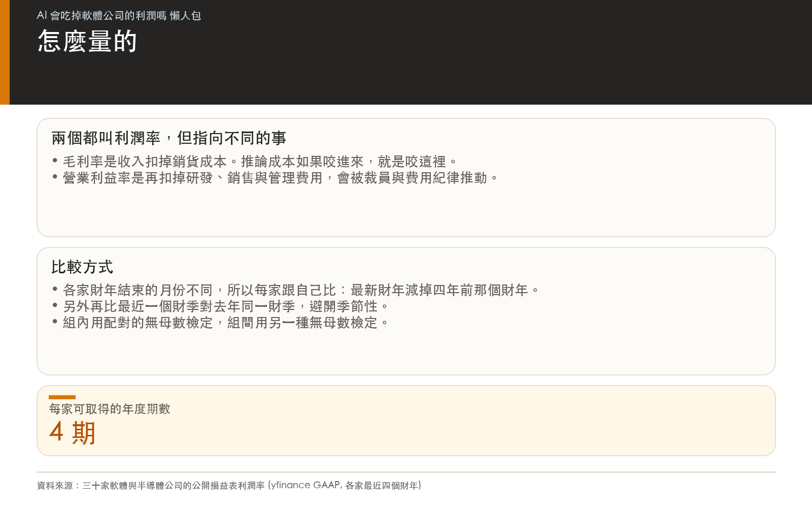The height and width of the screenshot is (508, 812).
Task: Click the heading 比較方式
Action: click(82, 267)
